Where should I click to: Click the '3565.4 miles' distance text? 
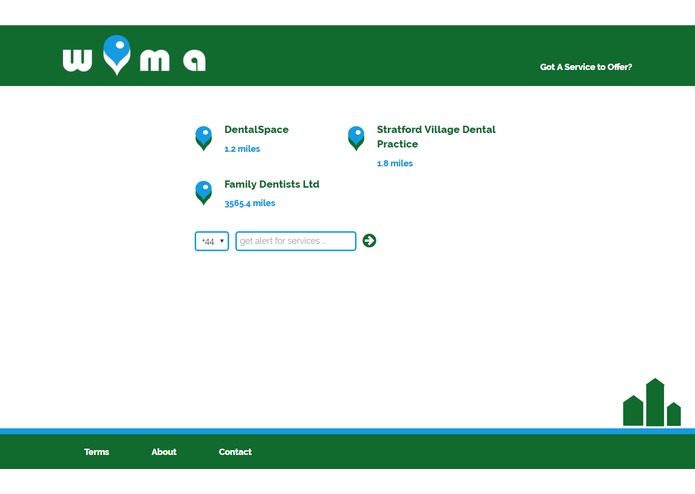click(250, 203)
